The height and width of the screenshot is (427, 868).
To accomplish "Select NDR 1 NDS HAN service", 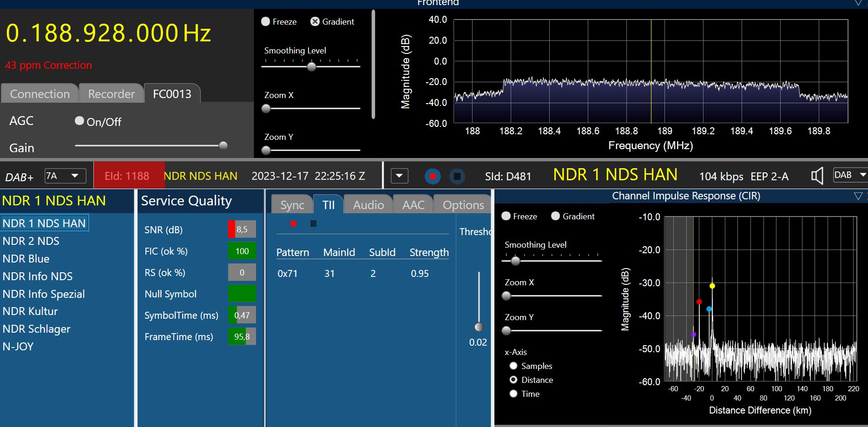I will pyautogui.click(x=44, y=223).
